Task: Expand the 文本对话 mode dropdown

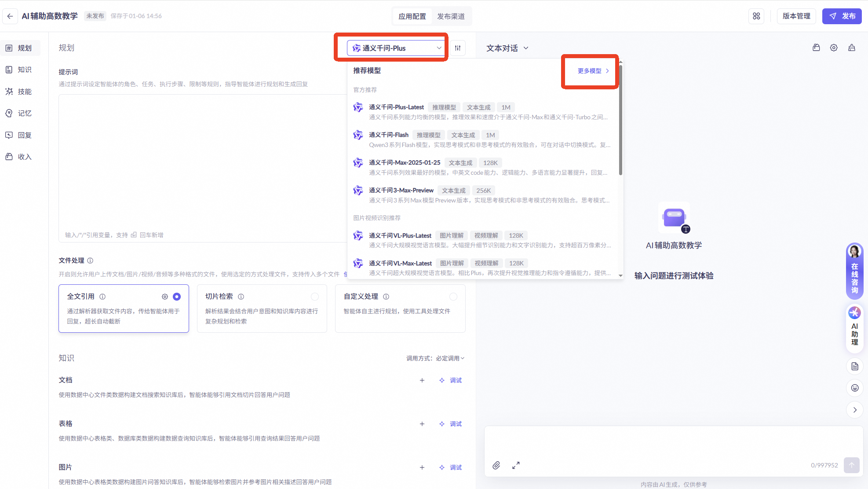Action: [x=507, y=48]
